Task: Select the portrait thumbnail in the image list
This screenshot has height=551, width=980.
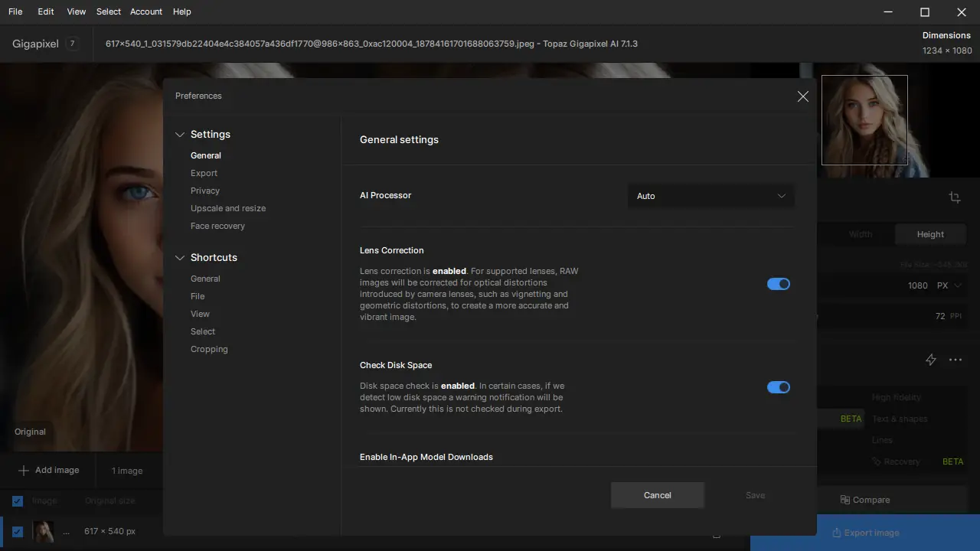Action: pos(43,532)
